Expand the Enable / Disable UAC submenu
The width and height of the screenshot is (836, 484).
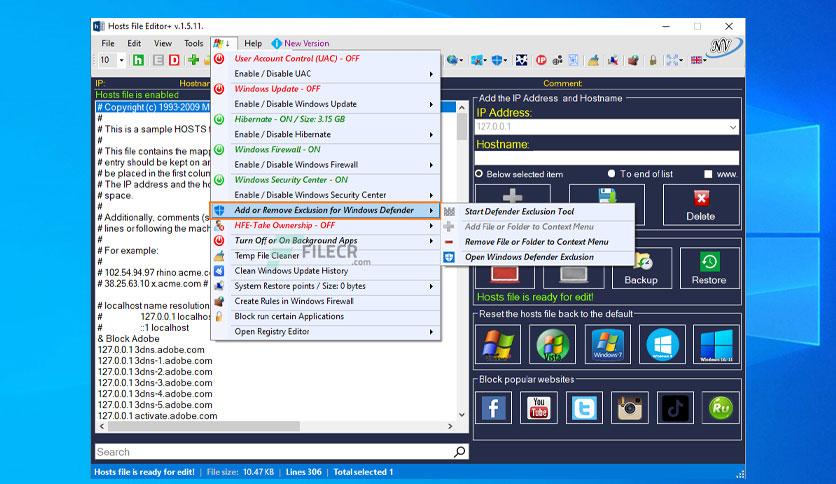point(325,74)
